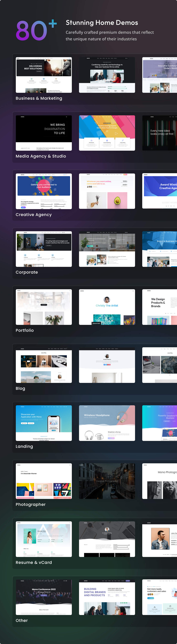This screenshot has width=177, height=644.
Task: Click the play triangle in colorful agency demo
Action: tap(116, 134)
